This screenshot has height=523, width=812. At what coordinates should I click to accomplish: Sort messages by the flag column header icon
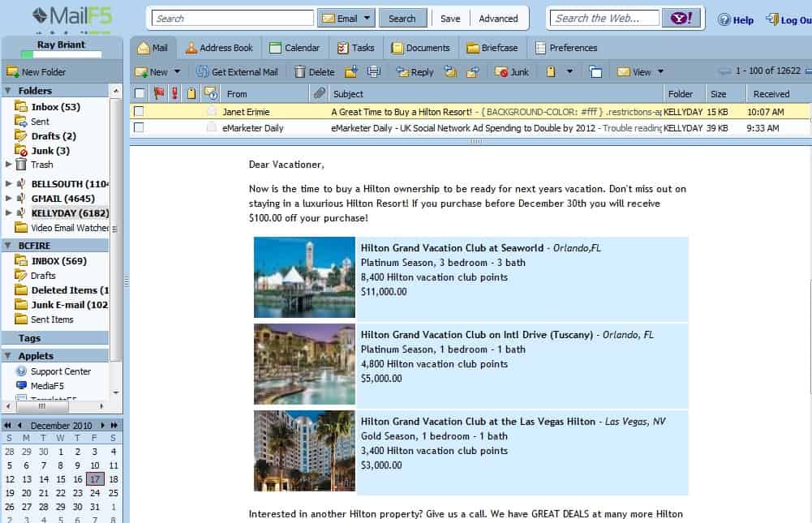(158, 93)
